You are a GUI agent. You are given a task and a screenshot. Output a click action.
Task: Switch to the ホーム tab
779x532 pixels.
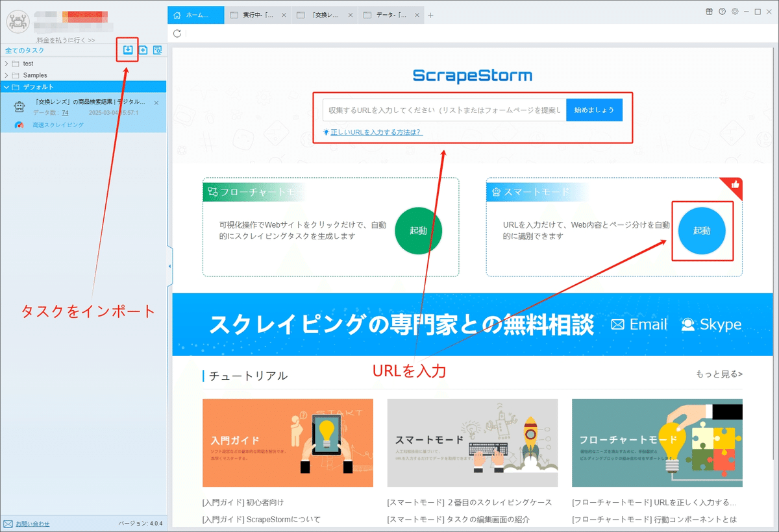195,15
